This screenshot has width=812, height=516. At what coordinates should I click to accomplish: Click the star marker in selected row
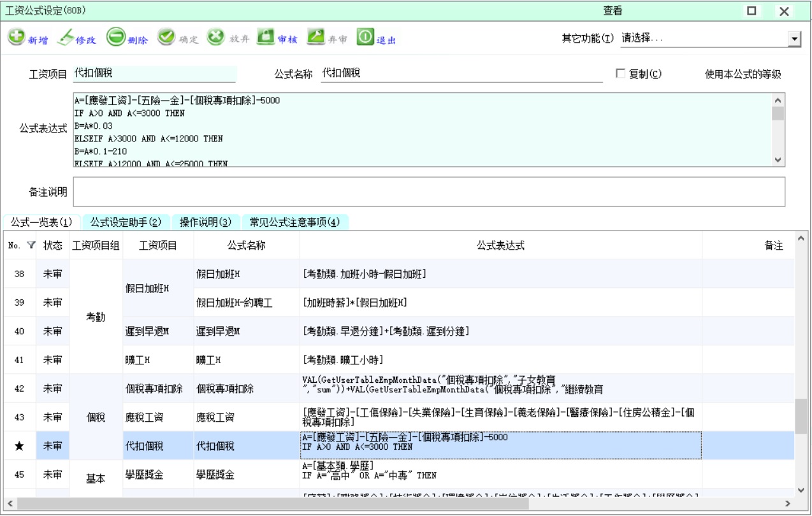(19, 446)
